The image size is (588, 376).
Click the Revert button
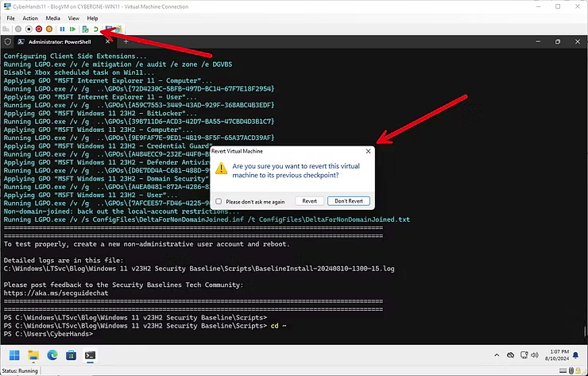[x=309, y=201]
